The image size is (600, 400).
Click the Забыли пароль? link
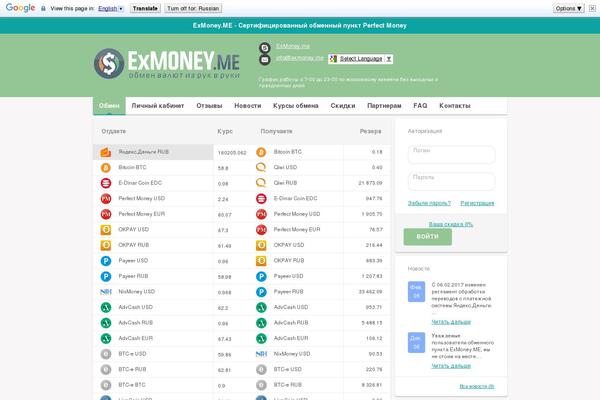coord(429,203)
